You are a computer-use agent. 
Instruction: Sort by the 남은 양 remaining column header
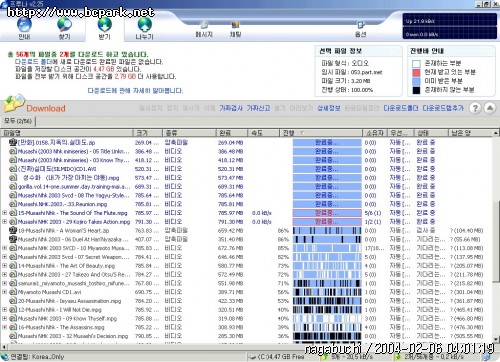coord(470,133)
